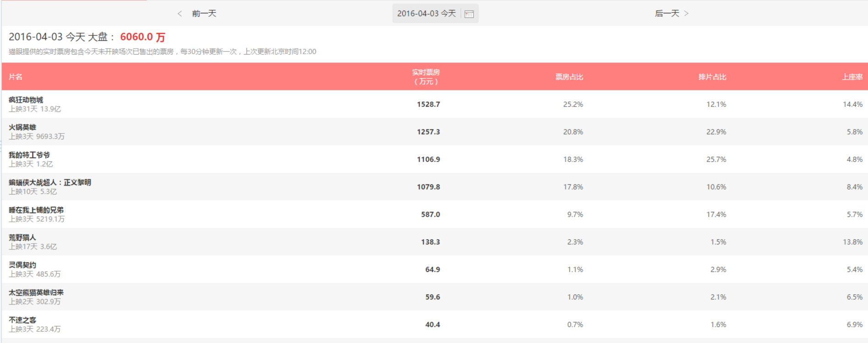Click the 排片占比 column header

(x=712, y=77)
